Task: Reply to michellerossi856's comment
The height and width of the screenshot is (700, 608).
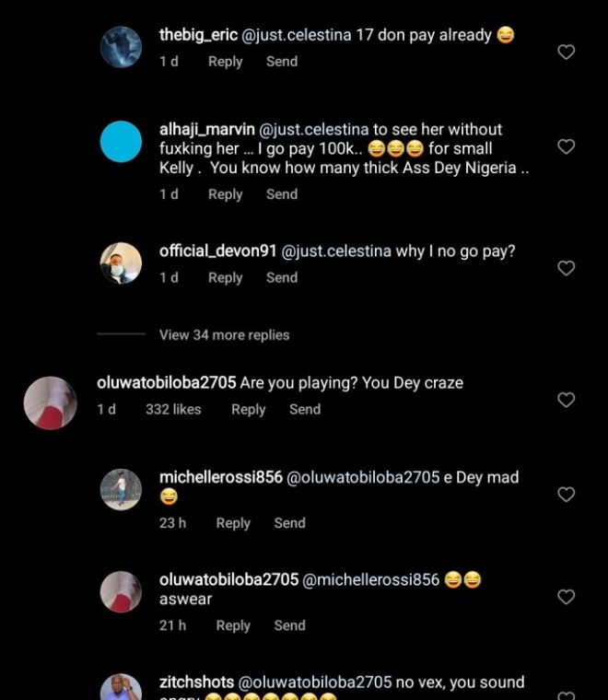Action: [x=233, y=523]
